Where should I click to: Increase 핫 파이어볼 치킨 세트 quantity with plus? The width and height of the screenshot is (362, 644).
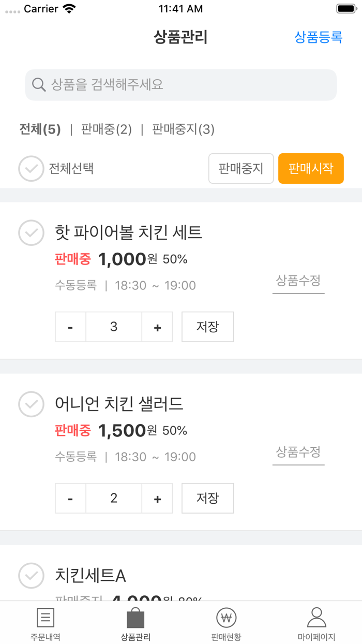pos(157,327)
